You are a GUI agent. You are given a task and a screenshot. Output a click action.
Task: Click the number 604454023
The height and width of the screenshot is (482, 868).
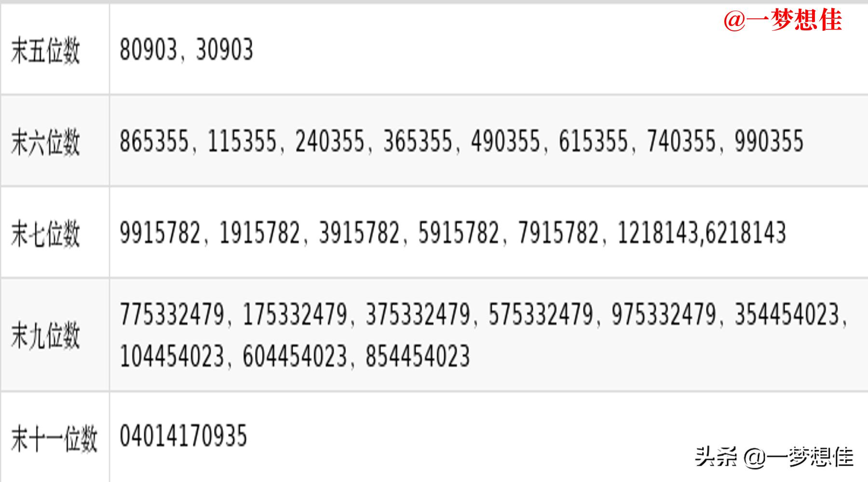pos(295,357)
